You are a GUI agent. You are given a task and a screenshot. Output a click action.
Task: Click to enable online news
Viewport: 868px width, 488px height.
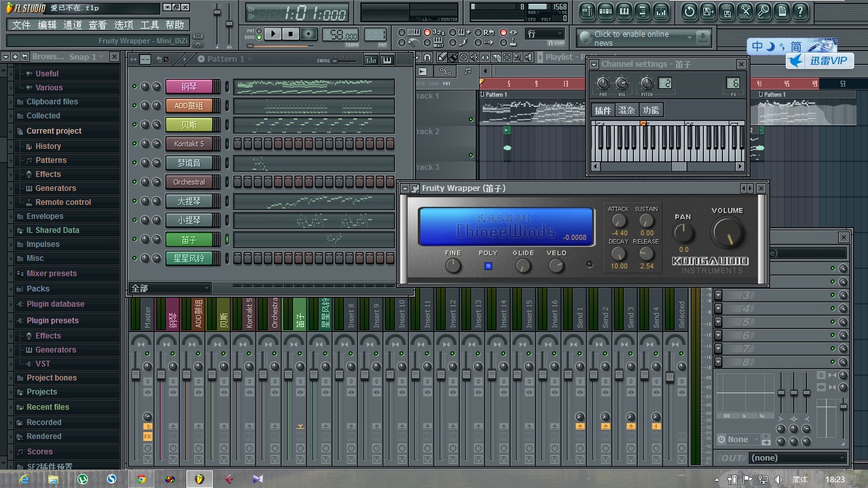click(631, 38)
